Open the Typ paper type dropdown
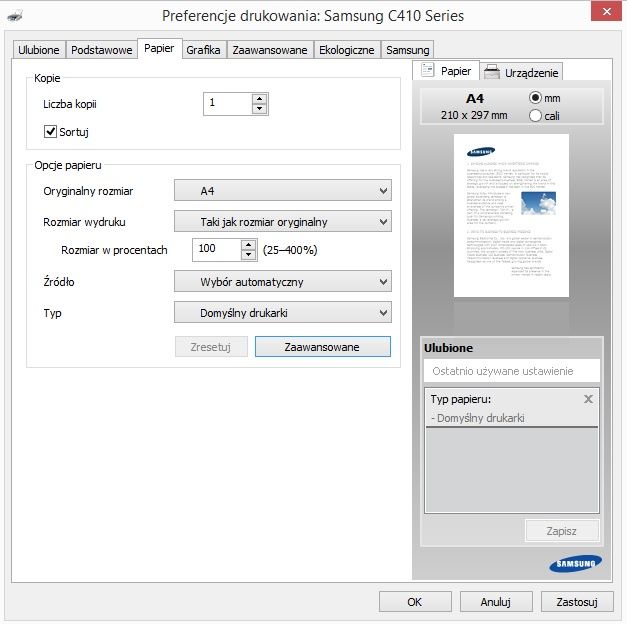The width and height of the screenshot is (627, 624). point(283,312)
